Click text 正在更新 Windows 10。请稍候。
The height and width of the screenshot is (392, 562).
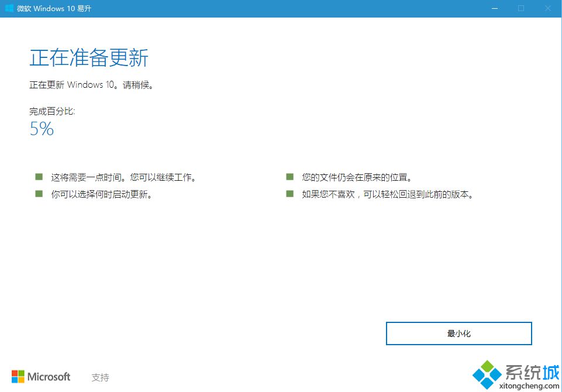coord(91,85)
